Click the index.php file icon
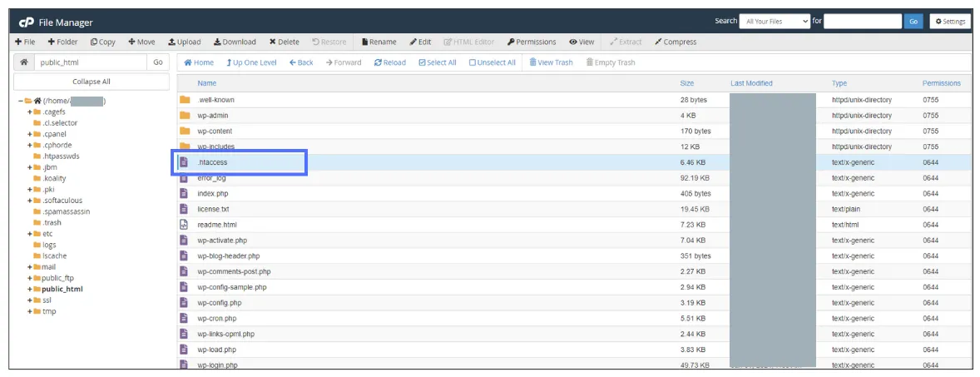980x377 pixels. (184, 194)
